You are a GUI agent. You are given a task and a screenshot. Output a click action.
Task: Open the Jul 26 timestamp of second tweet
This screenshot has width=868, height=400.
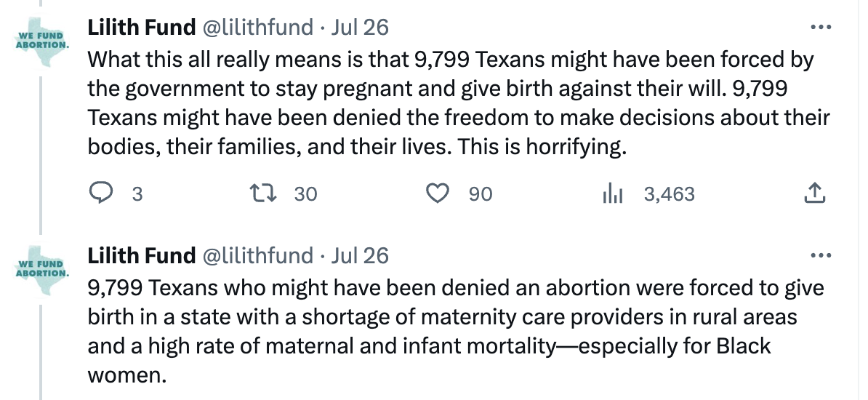(x=360, y=255)
